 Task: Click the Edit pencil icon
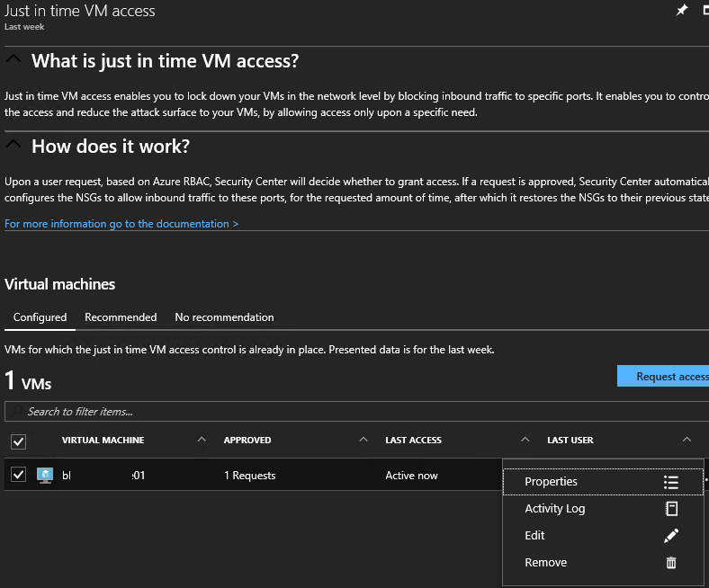(670, 536)
